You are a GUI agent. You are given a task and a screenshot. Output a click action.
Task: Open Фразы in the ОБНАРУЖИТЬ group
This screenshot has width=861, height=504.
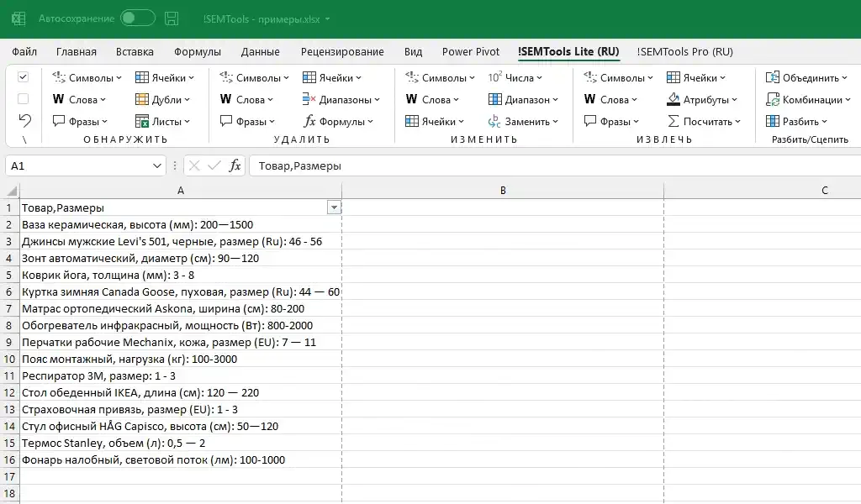coord(80,121)
